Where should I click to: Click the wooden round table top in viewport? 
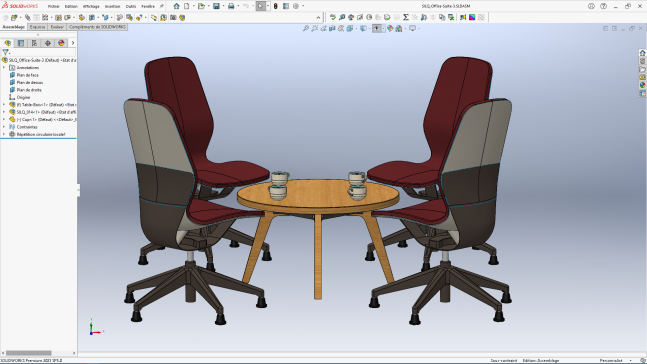click(x=318, y=194)
